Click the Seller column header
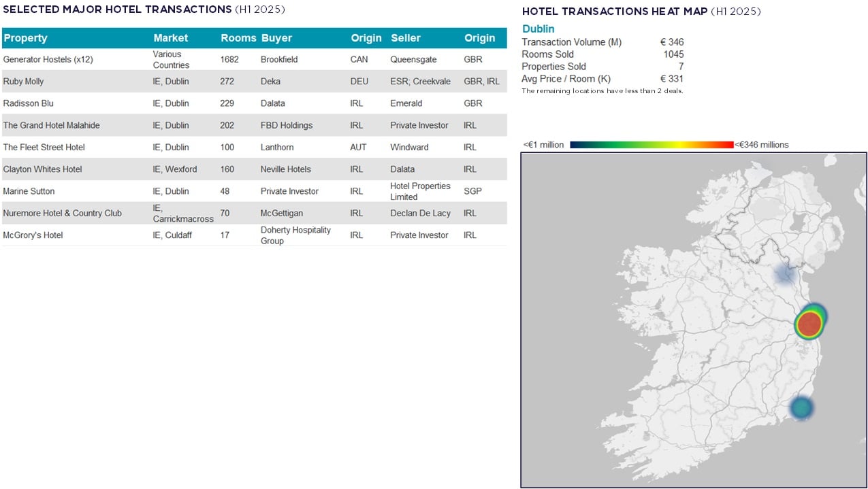Viewport: 868px width, 489px height. 406,38
